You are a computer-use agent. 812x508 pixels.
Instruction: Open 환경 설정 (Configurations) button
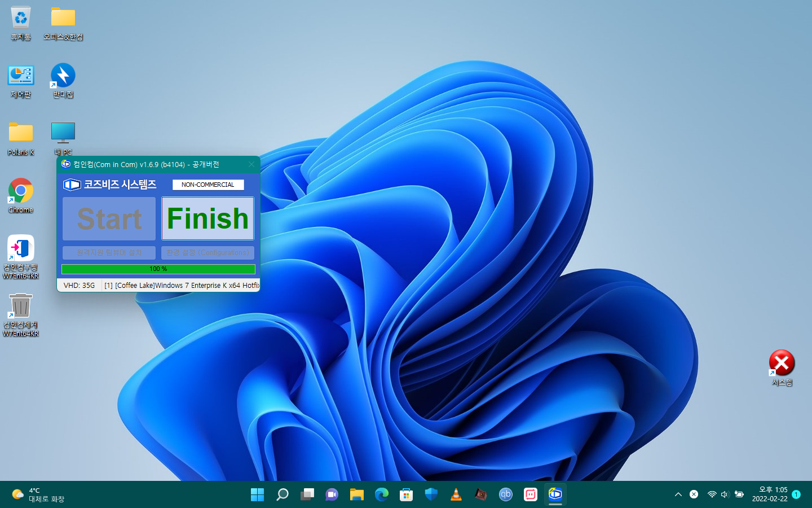(208, 252)
